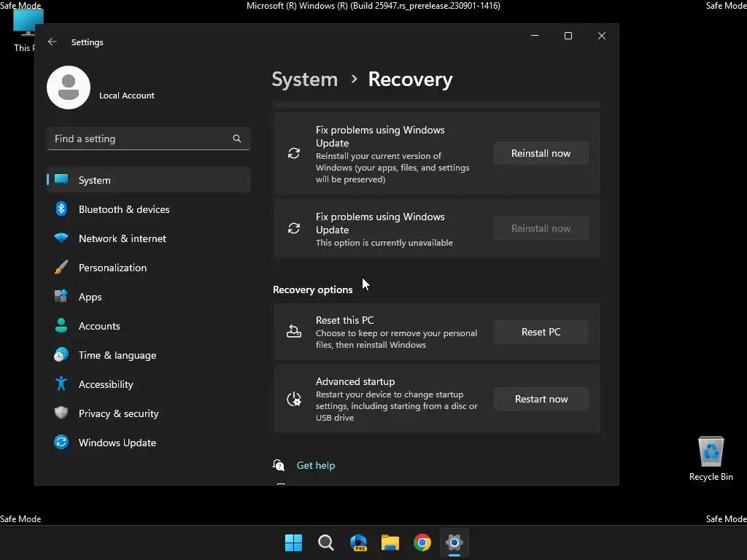Open the Get help link
Screen dimensions: 747x560
(315, 465)
